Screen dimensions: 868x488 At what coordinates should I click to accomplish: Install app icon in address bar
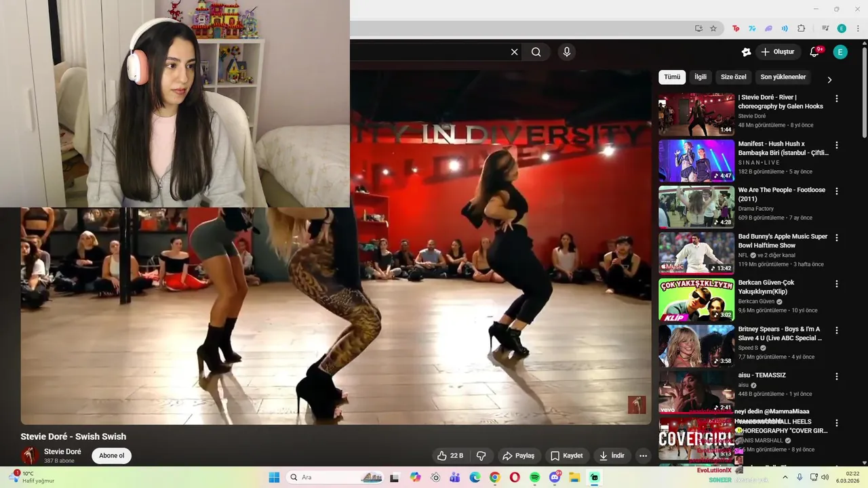[x=698, y=28]
